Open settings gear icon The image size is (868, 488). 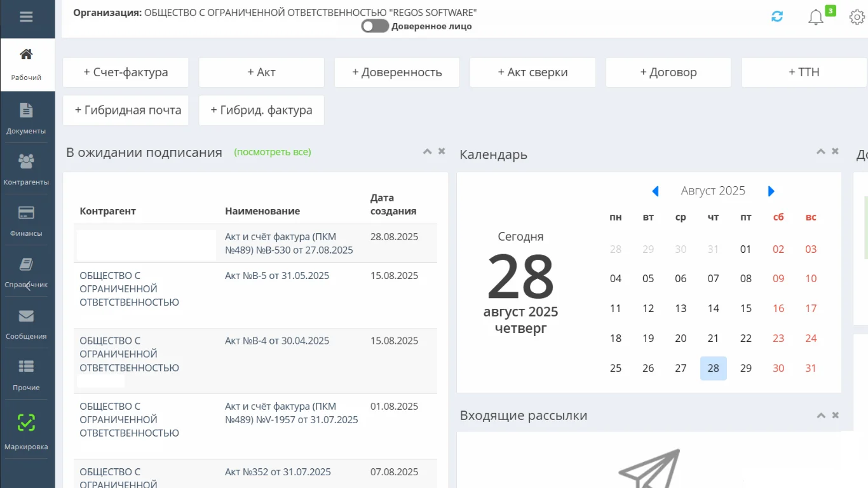[x=857, y=17]
